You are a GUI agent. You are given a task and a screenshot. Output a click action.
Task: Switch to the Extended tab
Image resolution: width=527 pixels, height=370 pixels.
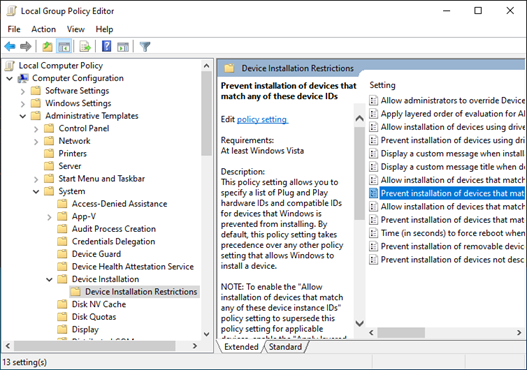[241, 347]
